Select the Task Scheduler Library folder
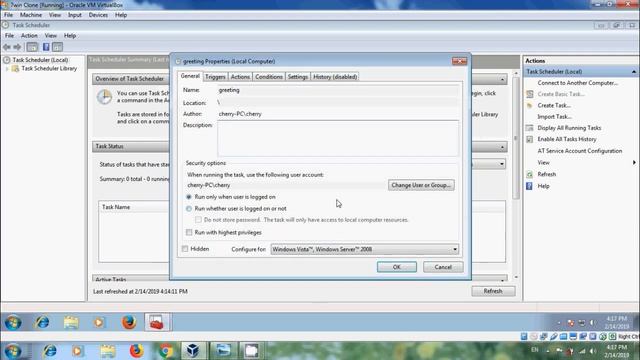 [x=49, y=69]
